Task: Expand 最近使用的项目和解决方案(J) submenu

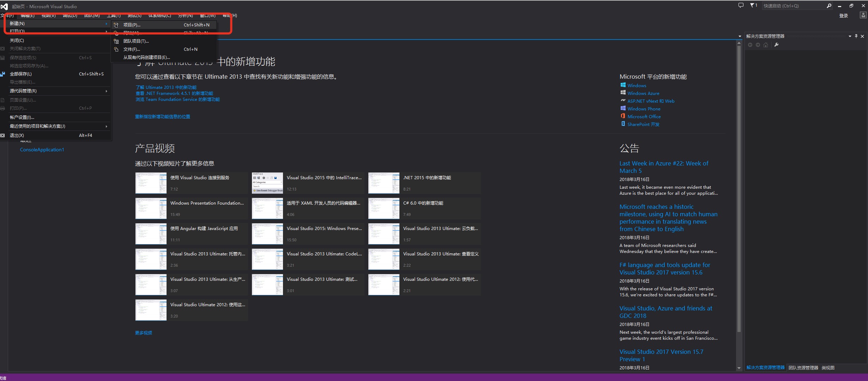Action: coord(106,126)
